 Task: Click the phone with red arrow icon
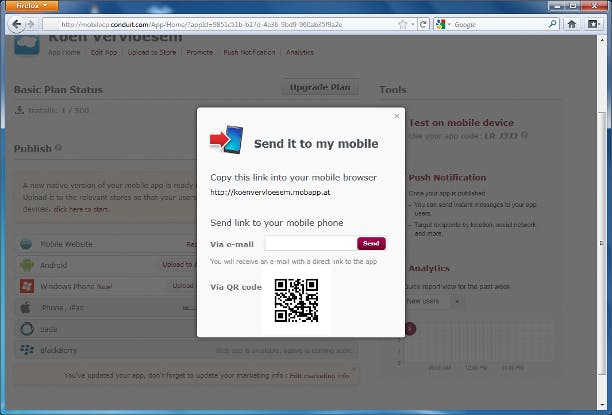(227, 139)
